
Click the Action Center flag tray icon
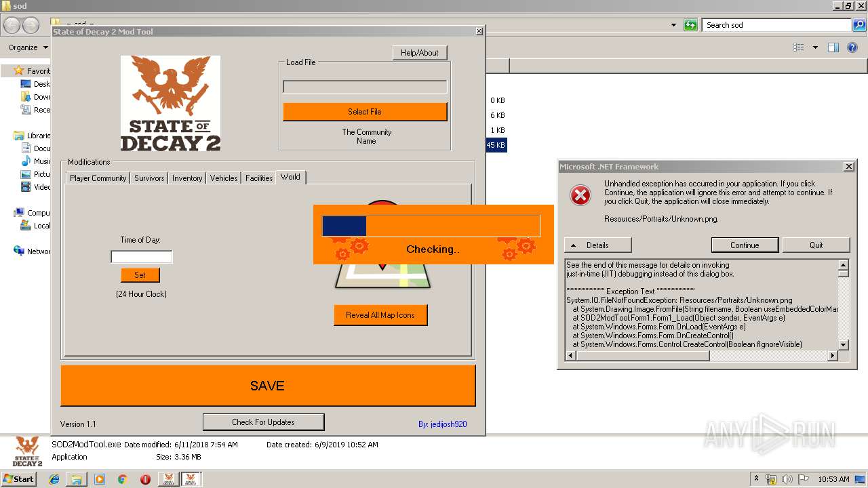pyautogui.click(x=804, y=479)
